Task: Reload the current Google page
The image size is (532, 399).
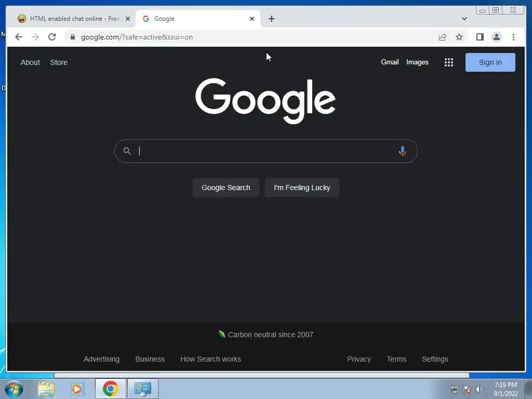Action: 52,37
